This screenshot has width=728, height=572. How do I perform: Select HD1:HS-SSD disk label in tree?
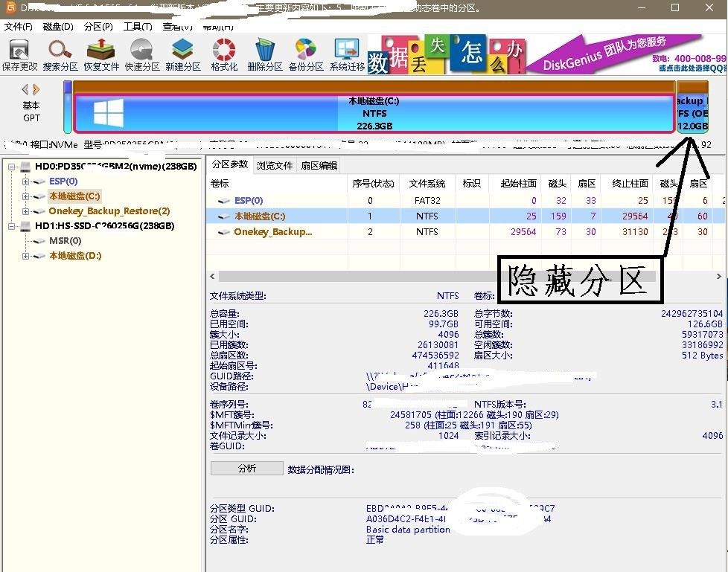click(x=104, y=226)
